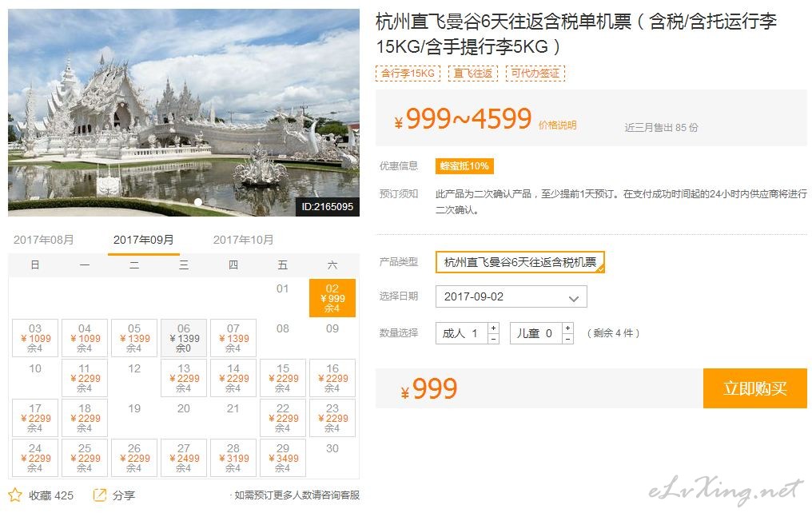812x517 pixels.
Task: Click the active white carousel dot on photo
Action: (x=198, y=202)
